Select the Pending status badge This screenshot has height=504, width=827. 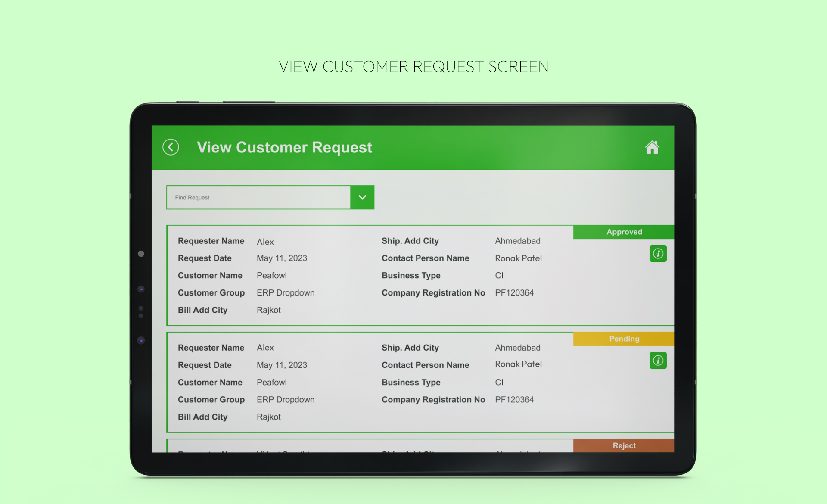tap(624, 339)
